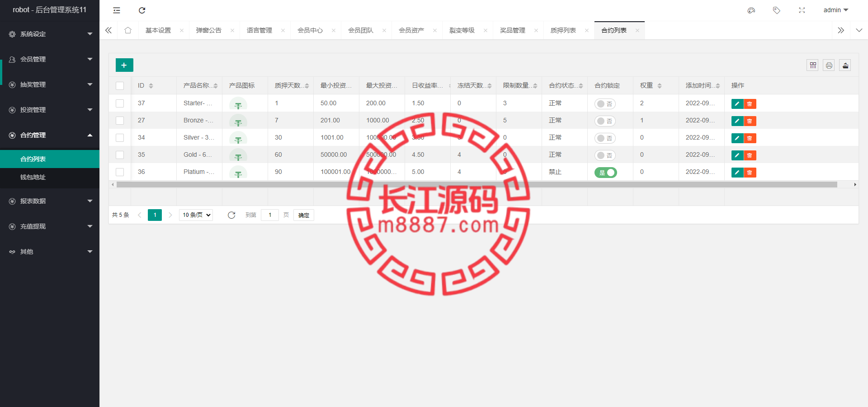
Task: Expand 报表数据 sidebar menu
Action: click(x=50, y=201)
